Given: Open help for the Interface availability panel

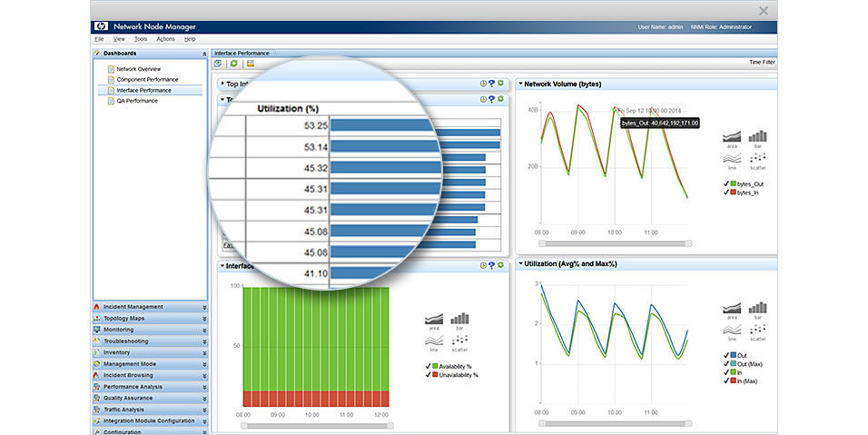Looking at the screenshot, I should point(491,266).
